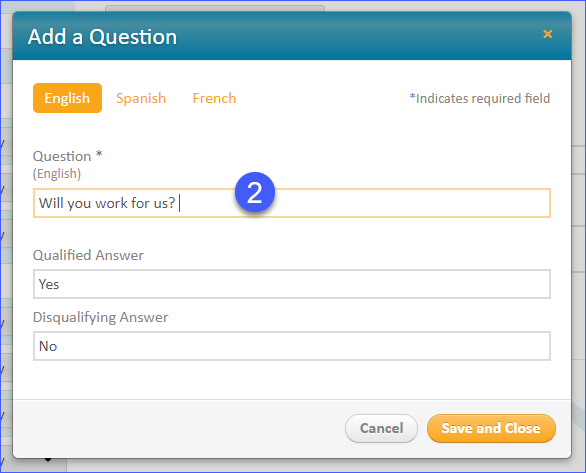The height and width of the screenshot is (473, 586).
Task: Click the Indicates required field note
Action: coord(480,98)
